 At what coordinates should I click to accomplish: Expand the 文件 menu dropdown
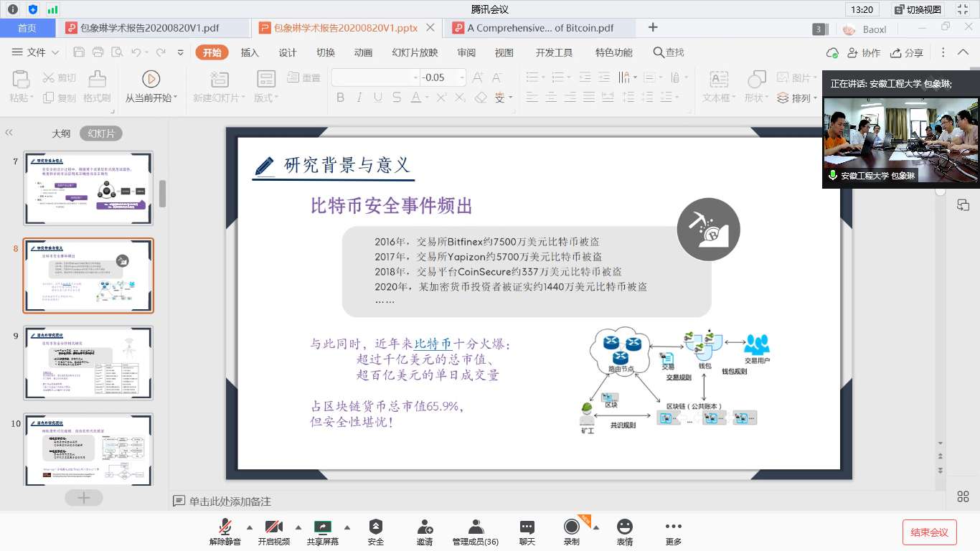click(x=56, y=52)
